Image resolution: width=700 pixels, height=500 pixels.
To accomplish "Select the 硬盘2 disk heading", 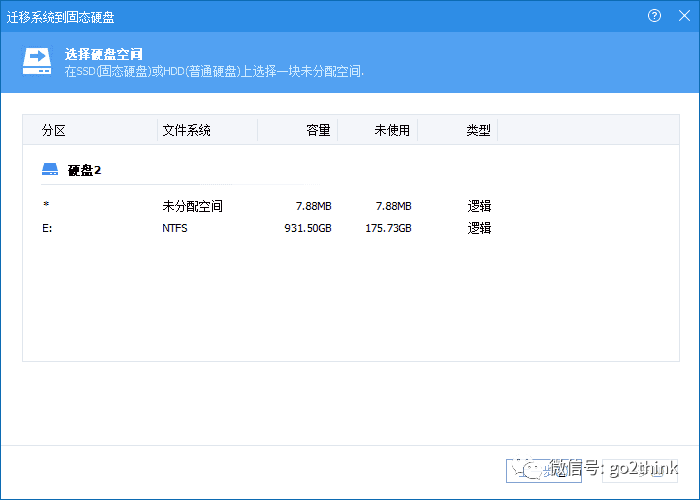I will (84, 170).
